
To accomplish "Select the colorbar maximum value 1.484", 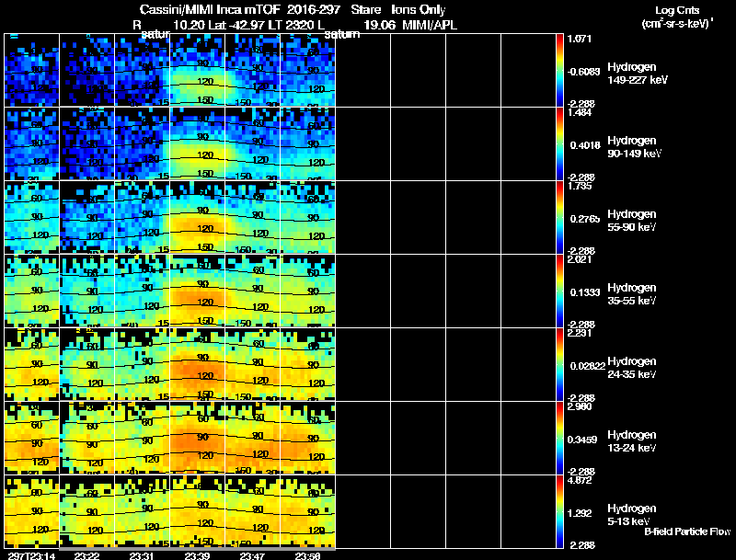I will click(580, 112).
